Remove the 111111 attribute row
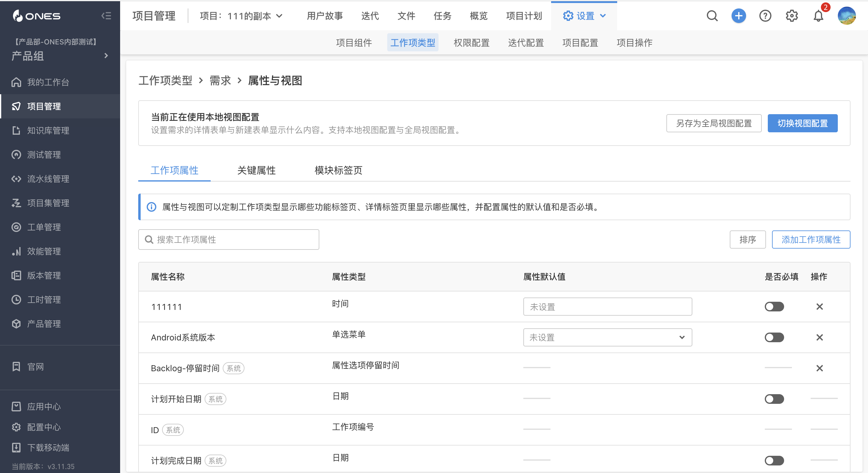This screenshot has height=473, width=868. (819, 307)
